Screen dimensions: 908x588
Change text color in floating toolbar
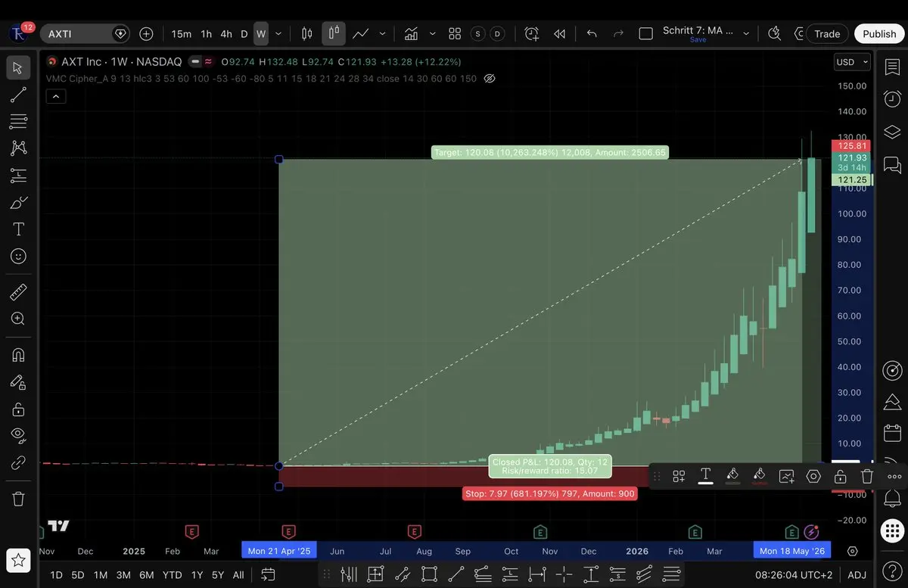[x=705, y=476]
